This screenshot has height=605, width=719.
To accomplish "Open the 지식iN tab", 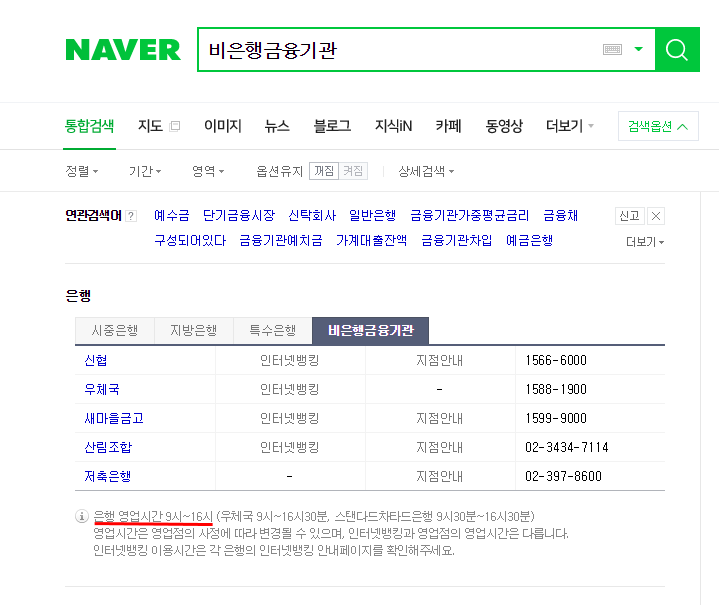I will tap(393, 126).
